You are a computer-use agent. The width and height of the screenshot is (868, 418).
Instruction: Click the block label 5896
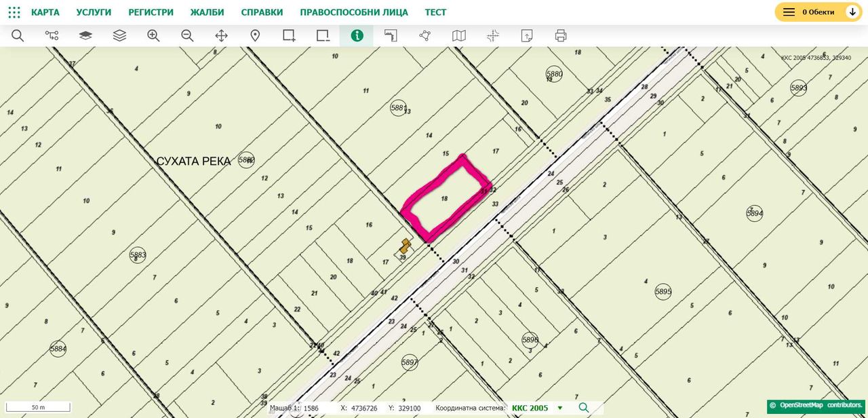click(x=530, y=340)
